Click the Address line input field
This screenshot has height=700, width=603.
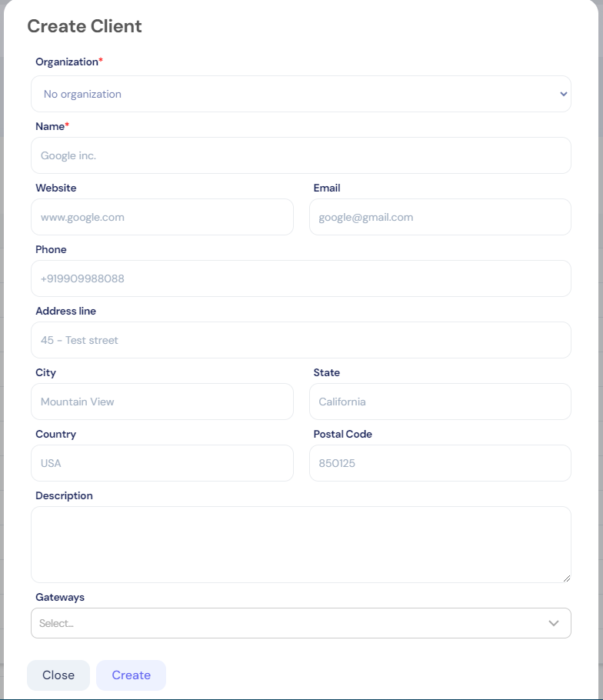[x=301, y=340]
